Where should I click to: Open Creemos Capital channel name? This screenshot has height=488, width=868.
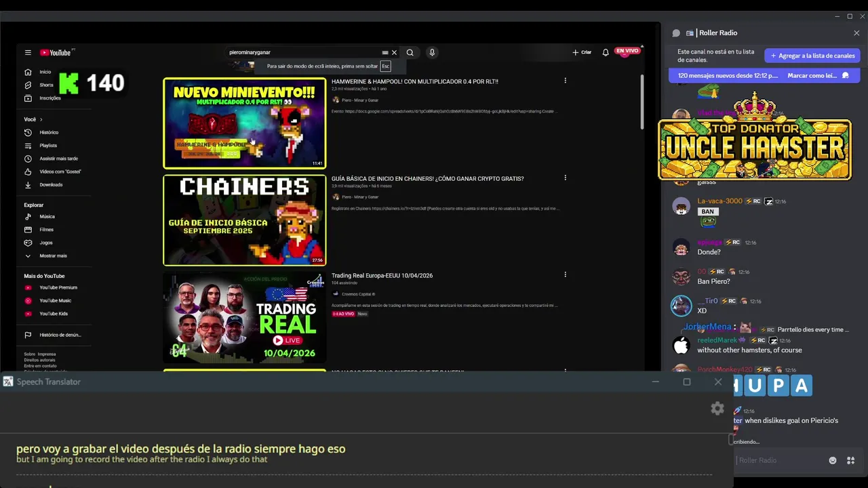[358, 294]
